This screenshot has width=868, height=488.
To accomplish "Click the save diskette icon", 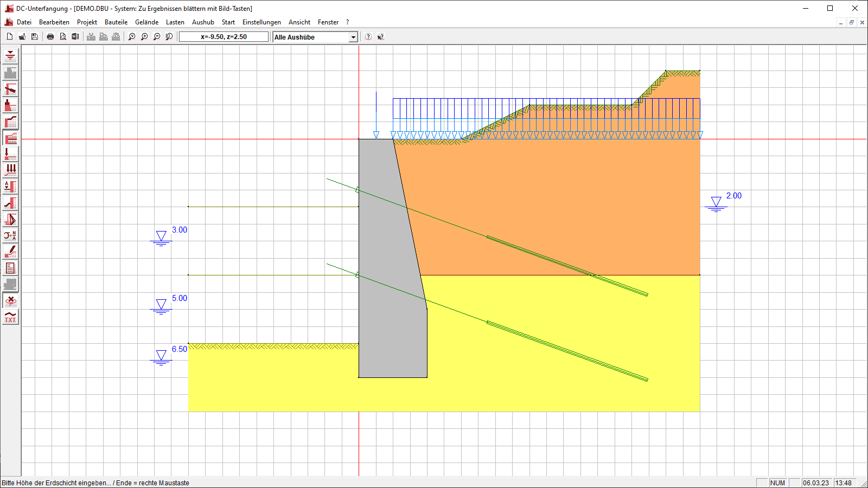I will 35,37.
